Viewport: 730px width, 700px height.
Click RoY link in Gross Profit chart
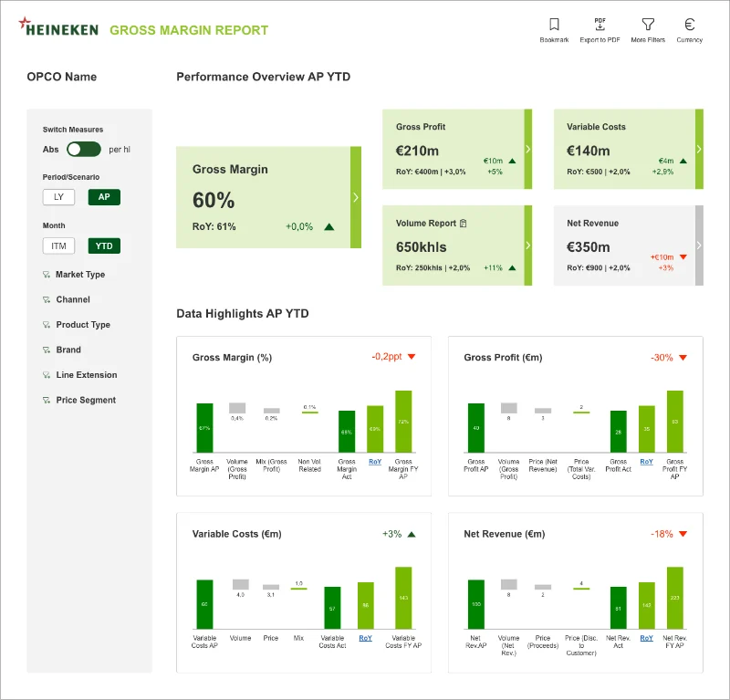coord(646,462)
